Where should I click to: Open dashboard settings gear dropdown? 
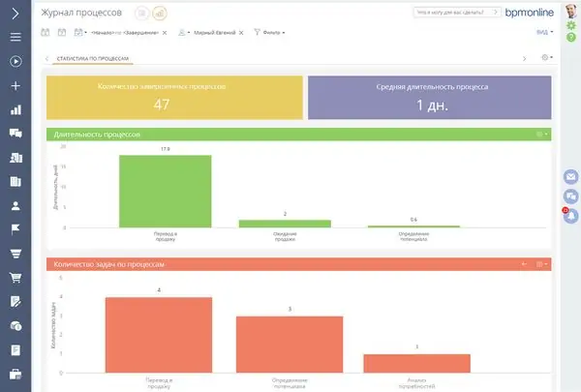[x=547, y=58]
